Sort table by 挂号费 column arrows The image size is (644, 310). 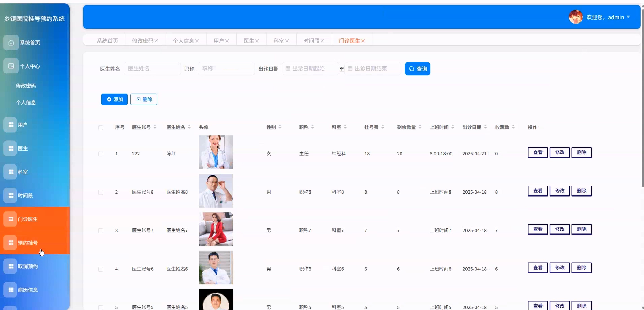point(382,127)
